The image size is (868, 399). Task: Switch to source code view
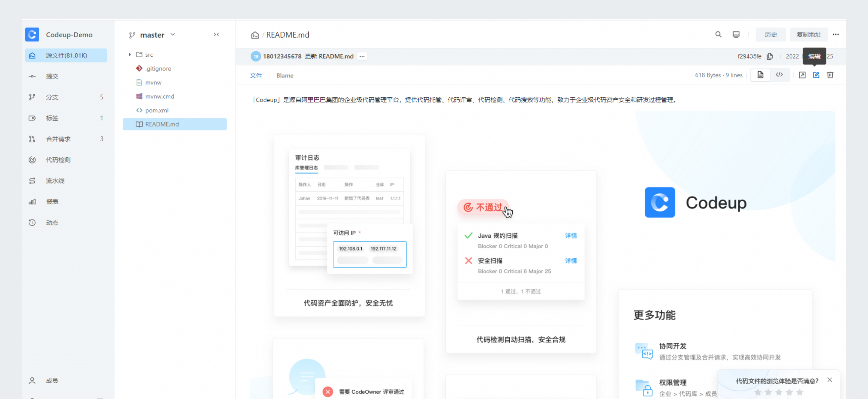[779, 75]
